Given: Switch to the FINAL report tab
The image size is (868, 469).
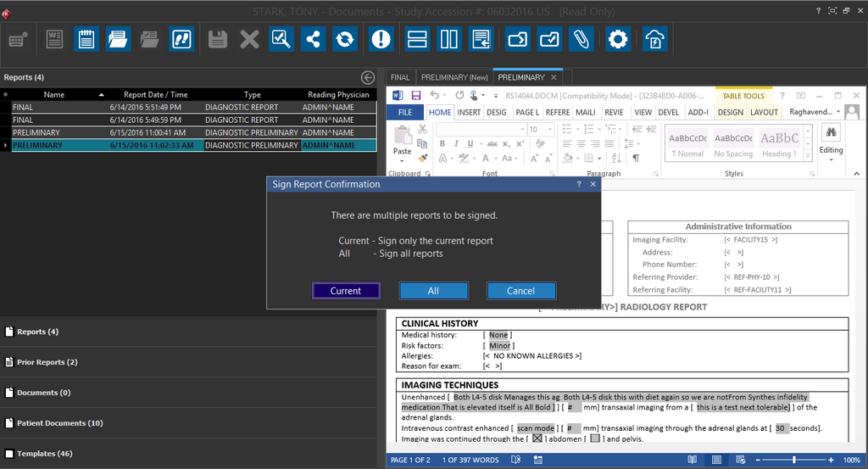Looking at the screenshot, I should point(400,77).
